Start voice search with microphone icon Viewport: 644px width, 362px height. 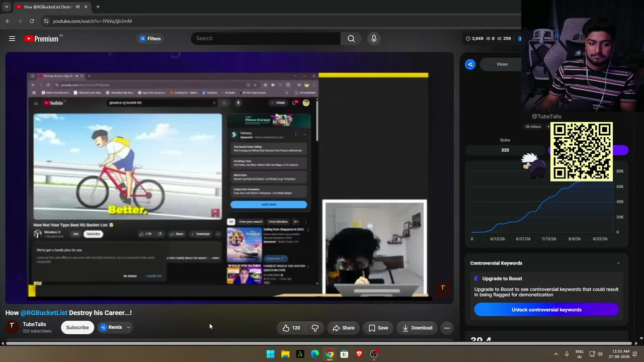(x=374, y=39)
